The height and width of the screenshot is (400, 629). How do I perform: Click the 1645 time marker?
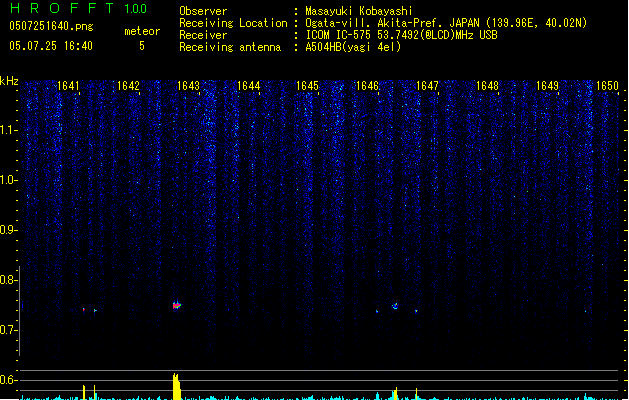[x=307, y=86]
